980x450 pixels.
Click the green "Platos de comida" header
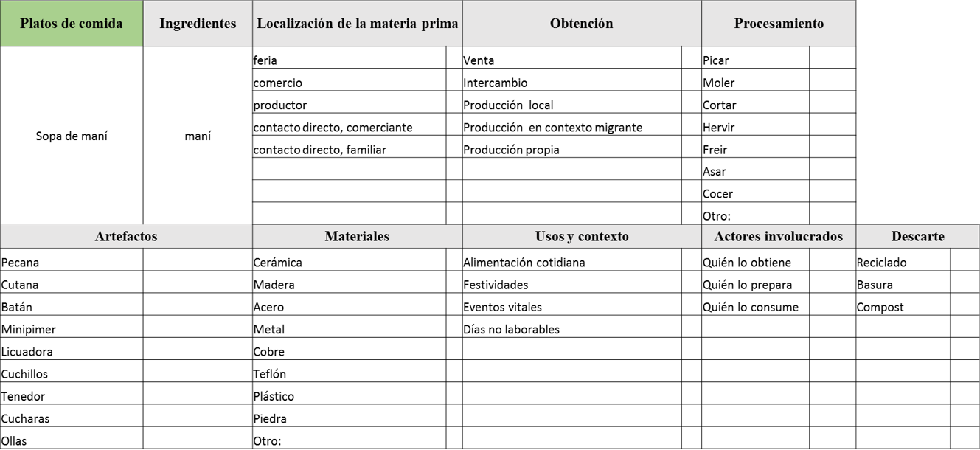(72, 24)
